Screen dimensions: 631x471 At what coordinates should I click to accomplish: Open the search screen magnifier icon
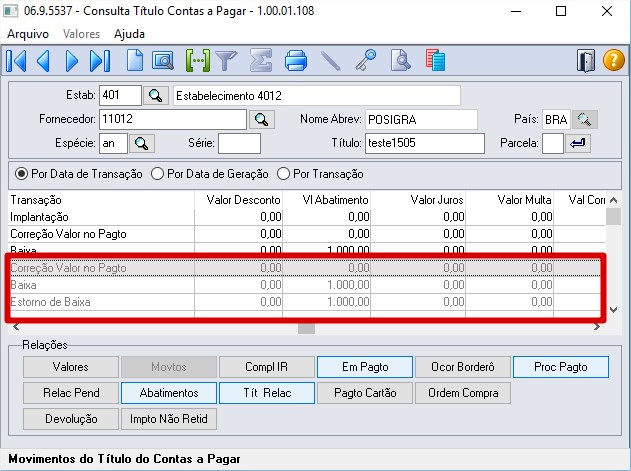click(x=163, y=61)
